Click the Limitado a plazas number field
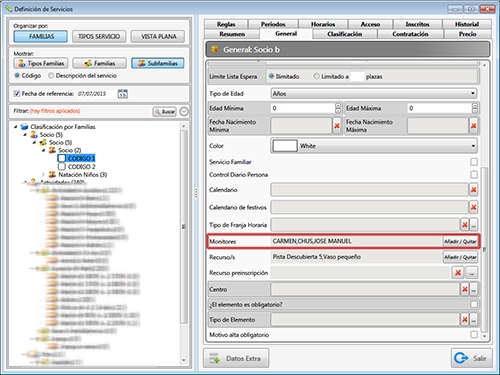This screenshot has height=375, width=500. [357, 76]
